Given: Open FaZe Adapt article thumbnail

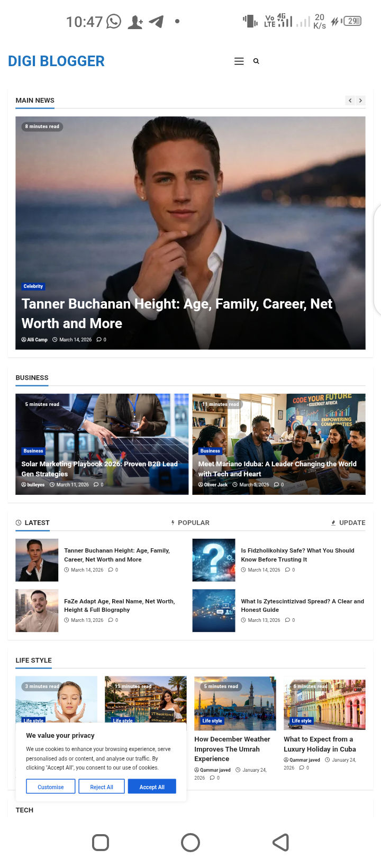Looking at the screenshot, I should (37, 610).
